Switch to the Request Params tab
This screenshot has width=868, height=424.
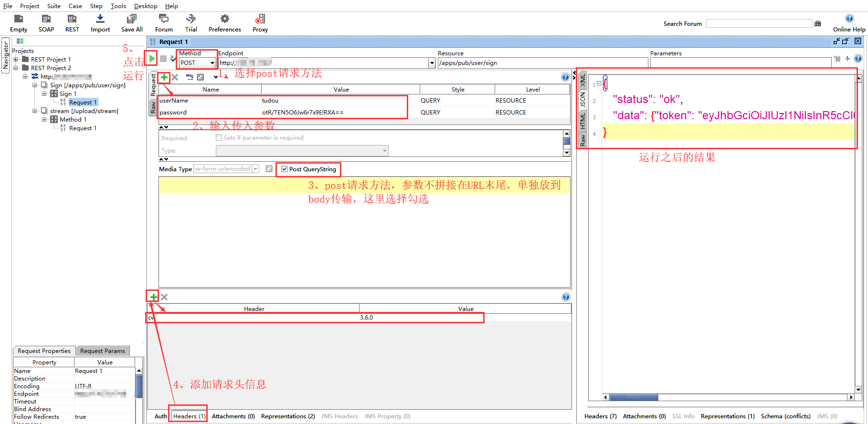click(102, 351)
